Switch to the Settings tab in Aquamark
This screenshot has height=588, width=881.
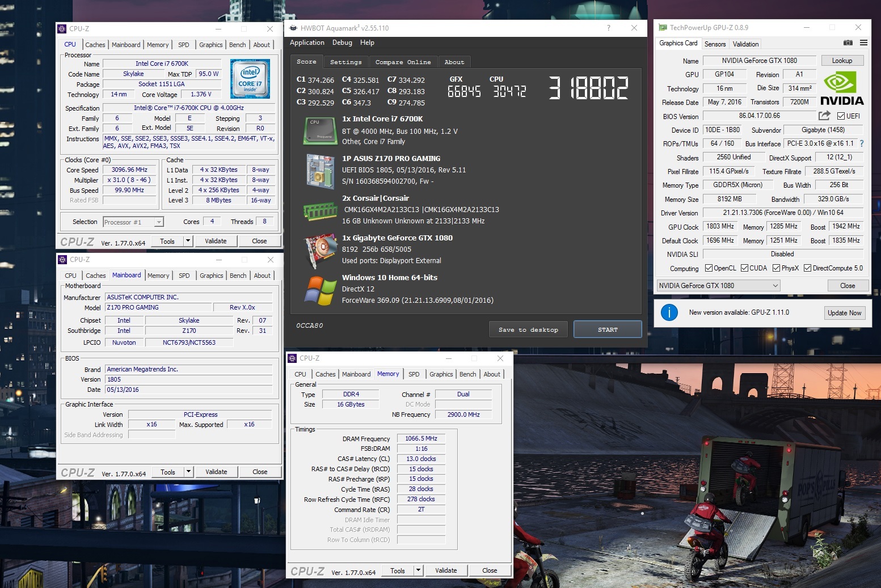point(345,62)
